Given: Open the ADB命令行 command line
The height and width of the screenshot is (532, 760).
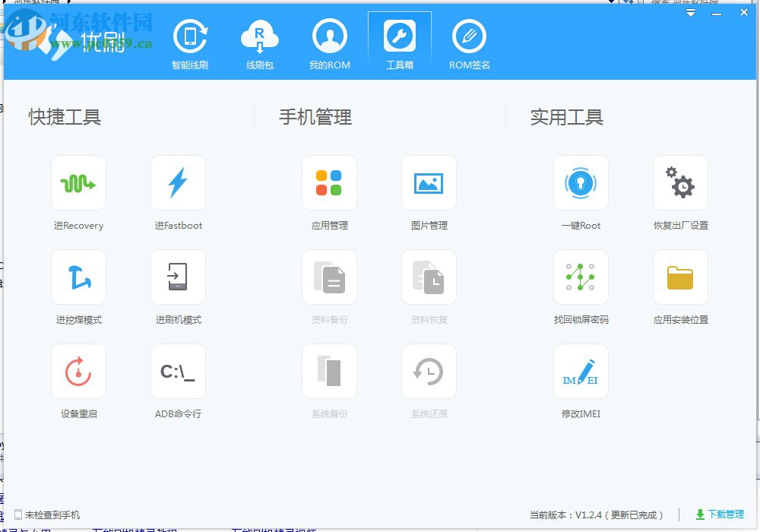Looking at the screenshot, I should pos(178,382).
